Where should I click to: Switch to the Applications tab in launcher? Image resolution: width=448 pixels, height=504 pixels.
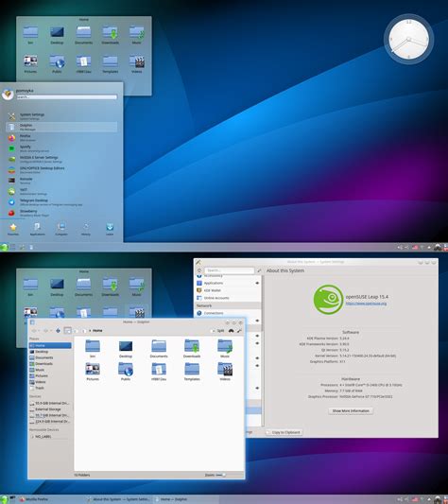pos(37,229)
